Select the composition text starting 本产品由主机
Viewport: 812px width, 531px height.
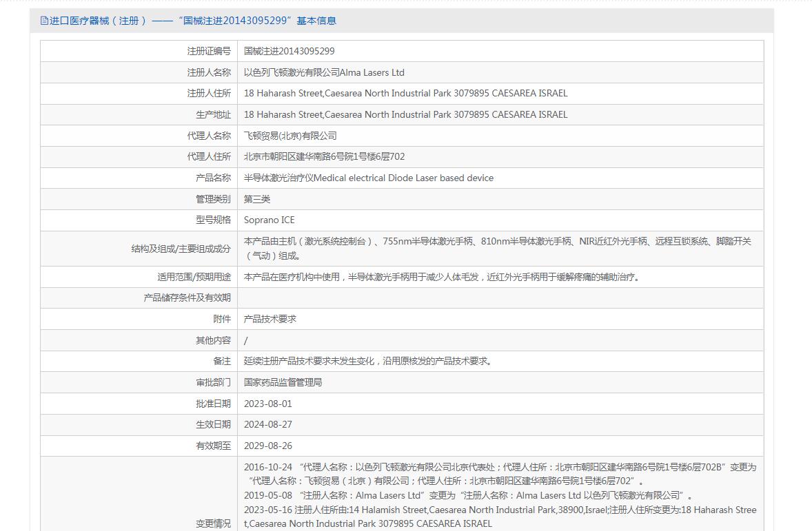pos(498,249)
